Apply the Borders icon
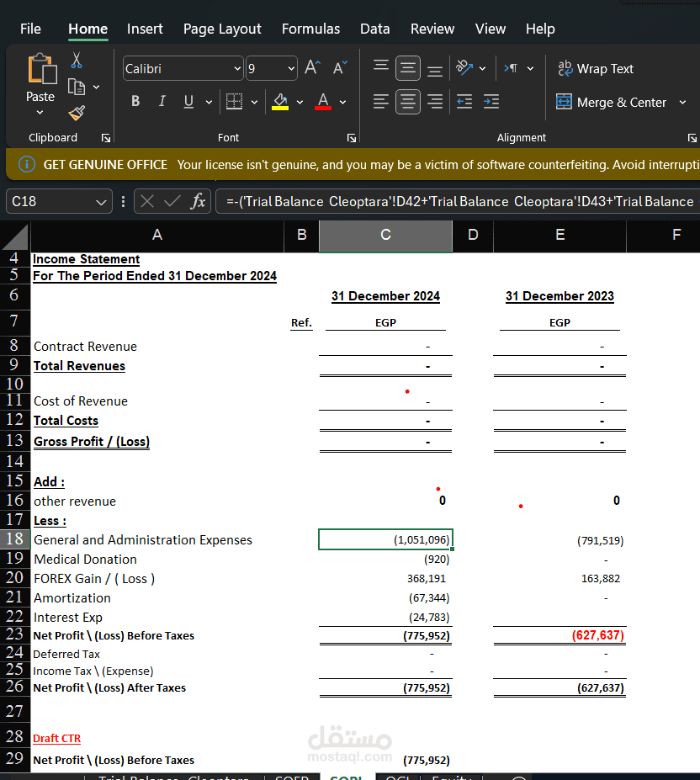This screenshot has height=780, width=700. coord(234,102)
